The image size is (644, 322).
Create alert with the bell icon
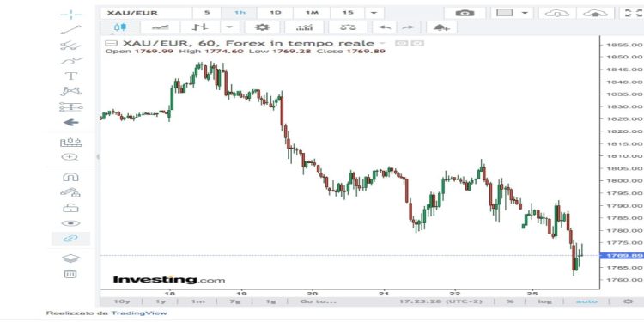click(x=441, y=27)
